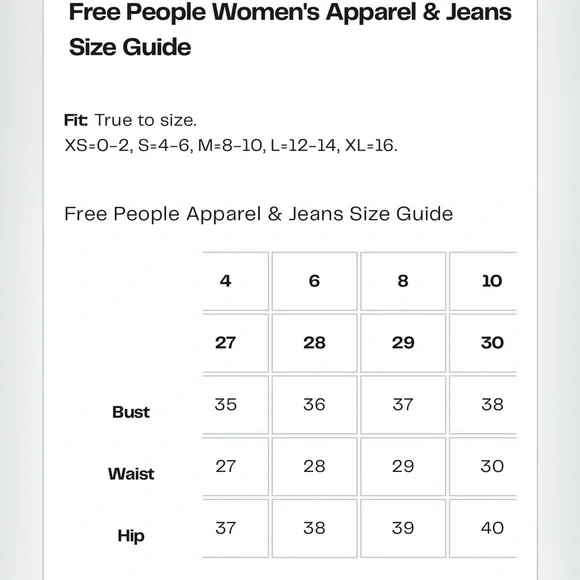Click the bold 28 jeans size cell
Image resolution: width=580 pixels, height=580 pixels.
click(314, 343)
